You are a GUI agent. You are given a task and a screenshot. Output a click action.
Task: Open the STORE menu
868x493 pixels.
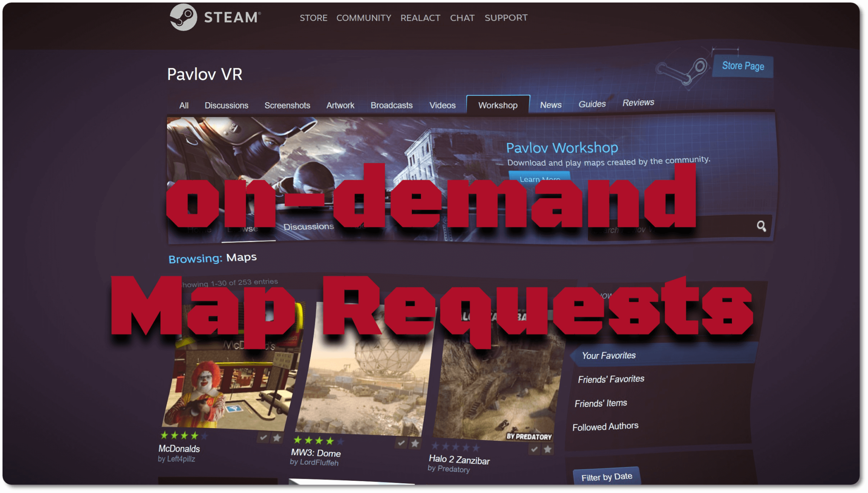(314, 18)
